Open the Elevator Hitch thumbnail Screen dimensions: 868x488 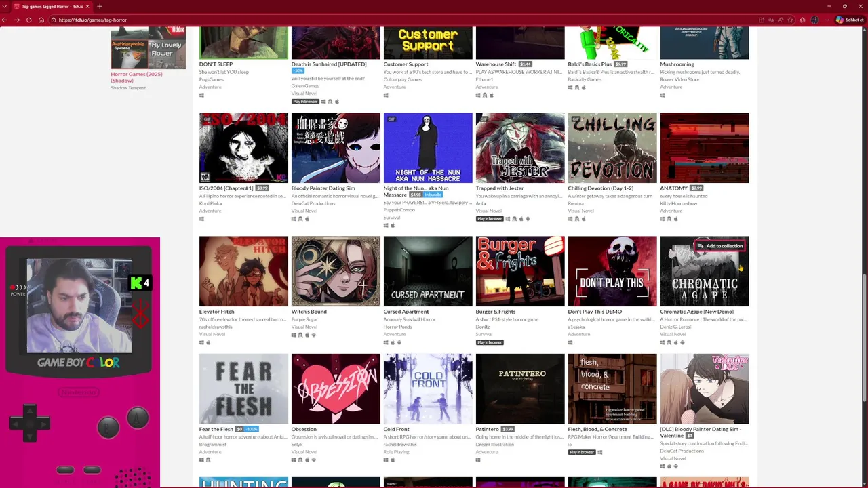coord(243,271)
